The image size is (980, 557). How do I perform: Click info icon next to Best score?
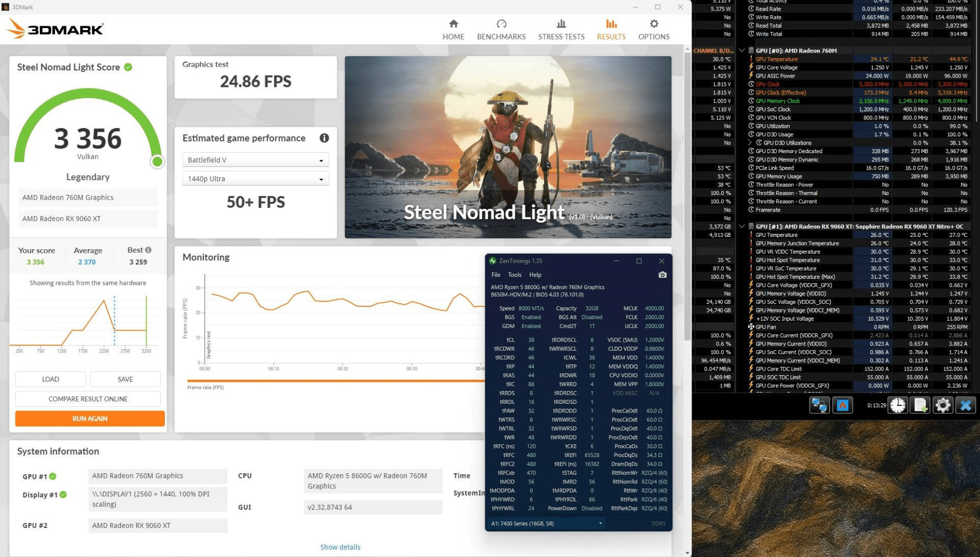(x=149, y=250)
